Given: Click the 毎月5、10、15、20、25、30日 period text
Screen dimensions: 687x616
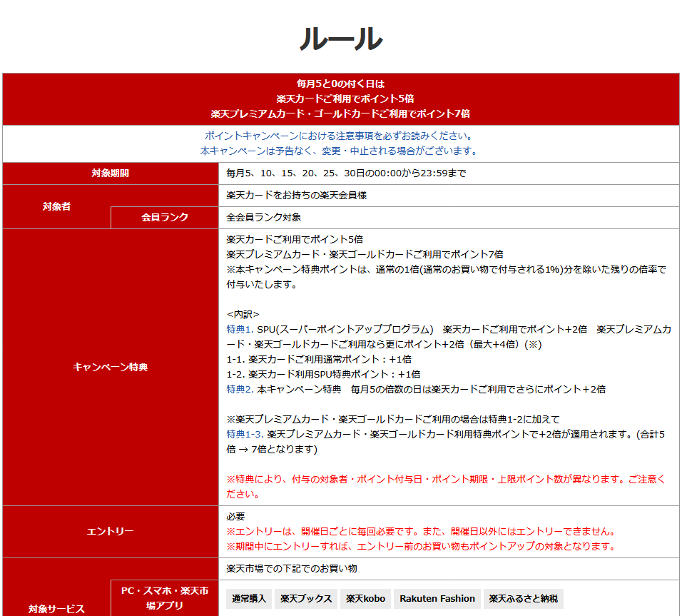Looking at the screenshot, I should click(346, 173).
